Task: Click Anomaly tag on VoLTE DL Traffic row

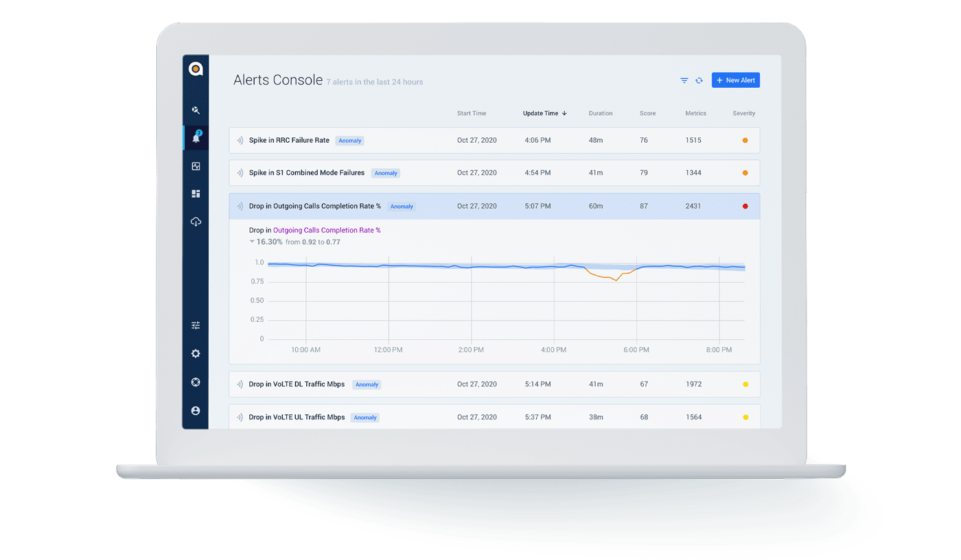Action: pyautogui.click(x=367, y=385)
